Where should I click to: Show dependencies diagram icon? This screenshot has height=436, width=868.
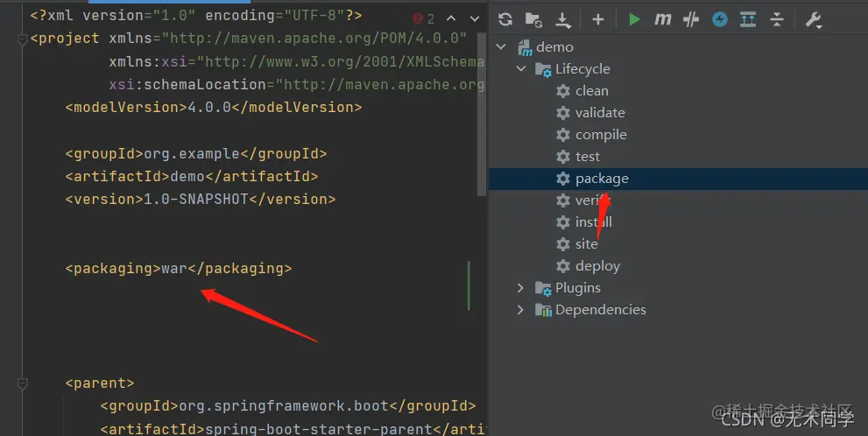click(x=748, y=20)
